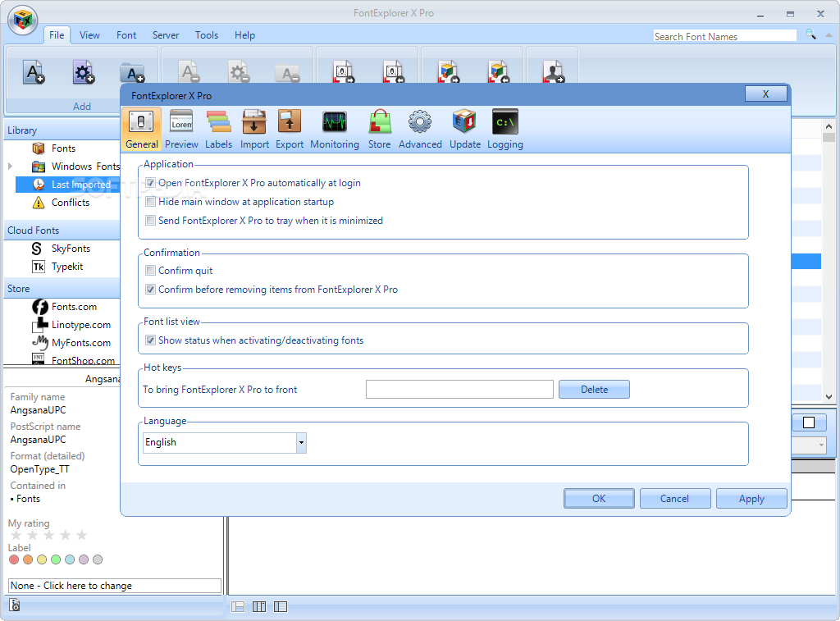Switch to the column layout view icon
840x621 pixels.
259,606
